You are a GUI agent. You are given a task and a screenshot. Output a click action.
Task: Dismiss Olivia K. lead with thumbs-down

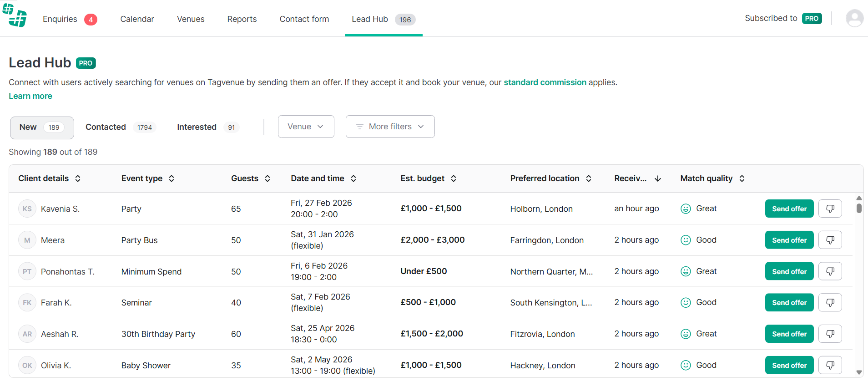pos(830,365)
